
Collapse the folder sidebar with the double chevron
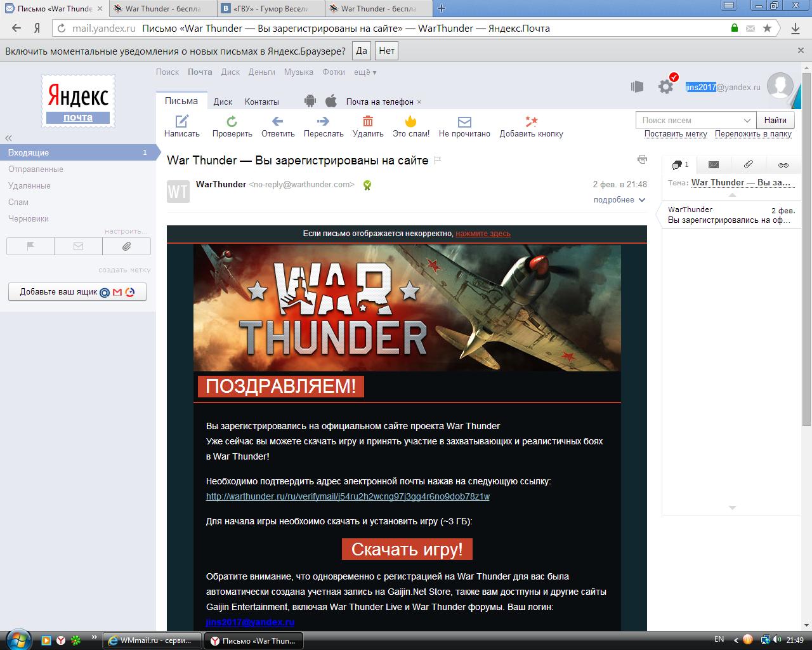coord(9,138)
